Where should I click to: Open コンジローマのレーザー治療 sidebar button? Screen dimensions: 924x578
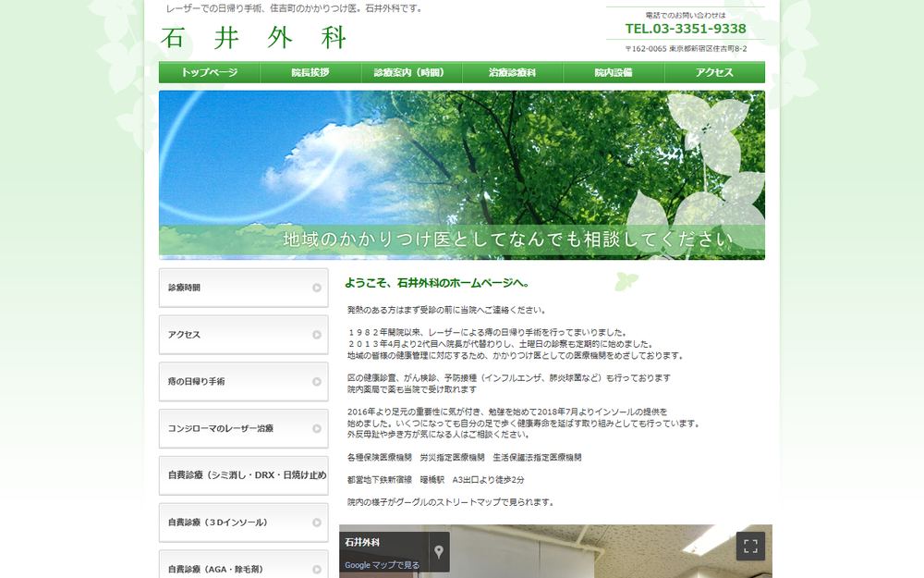(x=243, y=428)
